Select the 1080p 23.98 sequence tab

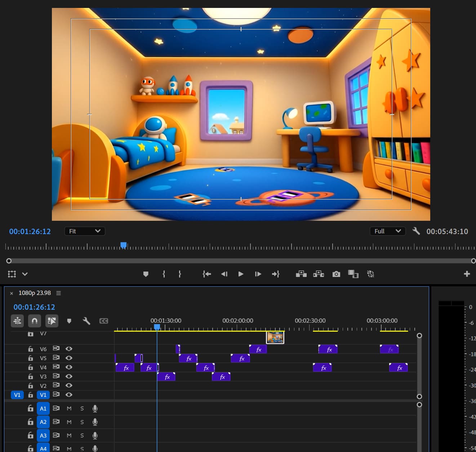(x=35, y=293)
